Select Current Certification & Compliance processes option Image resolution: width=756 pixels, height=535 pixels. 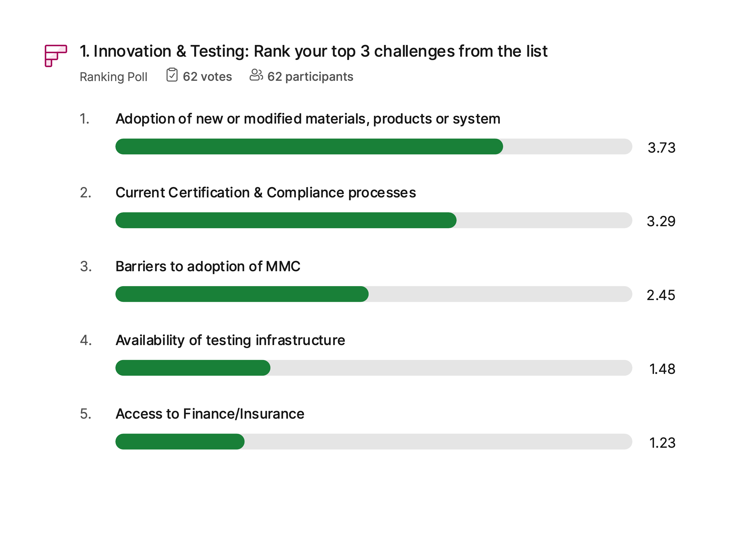point(266,193)
